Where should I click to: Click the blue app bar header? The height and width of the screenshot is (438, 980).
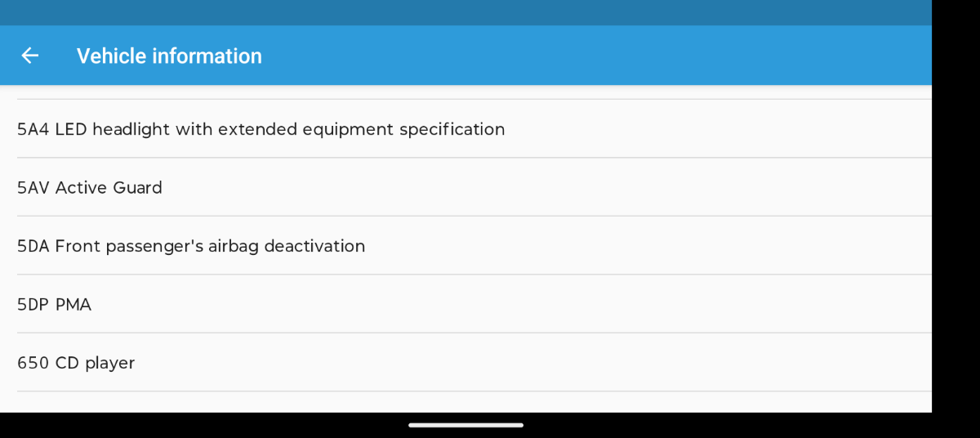pos(465,56)
